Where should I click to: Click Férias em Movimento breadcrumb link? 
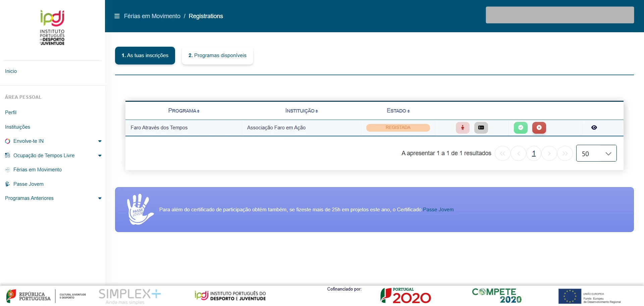(x=152, y=16)
